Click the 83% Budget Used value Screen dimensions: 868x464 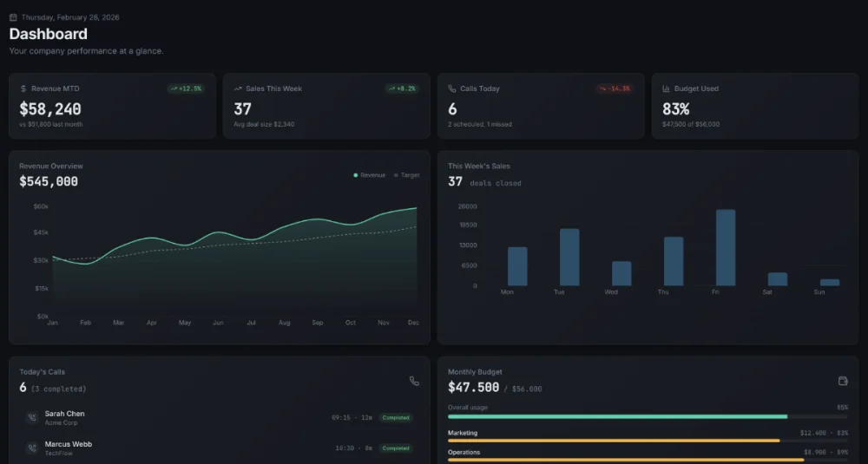(x=676, y=109)
